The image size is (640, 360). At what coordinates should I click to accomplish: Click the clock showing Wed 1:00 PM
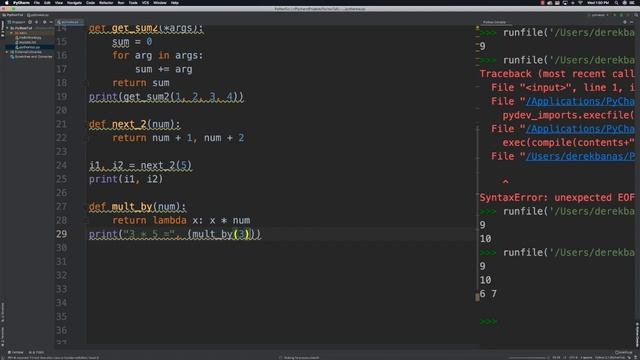tap(598, 2)
